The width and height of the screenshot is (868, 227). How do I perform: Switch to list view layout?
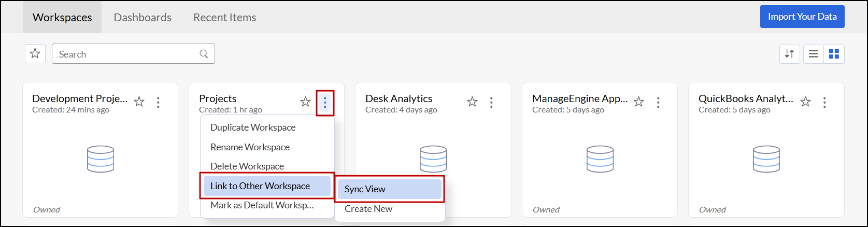point(814,54)
